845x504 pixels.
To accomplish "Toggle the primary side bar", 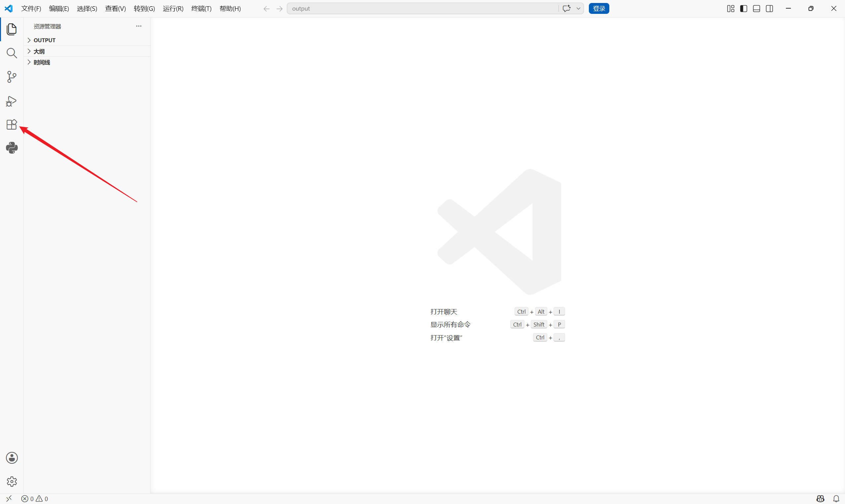I will coord(743,9).
